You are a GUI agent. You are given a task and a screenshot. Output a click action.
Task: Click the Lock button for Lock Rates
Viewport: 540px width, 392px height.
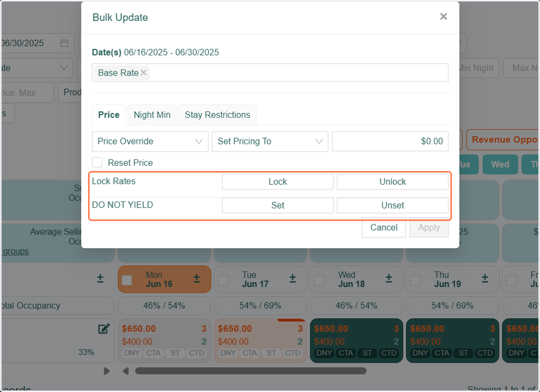tap(278, 182)
